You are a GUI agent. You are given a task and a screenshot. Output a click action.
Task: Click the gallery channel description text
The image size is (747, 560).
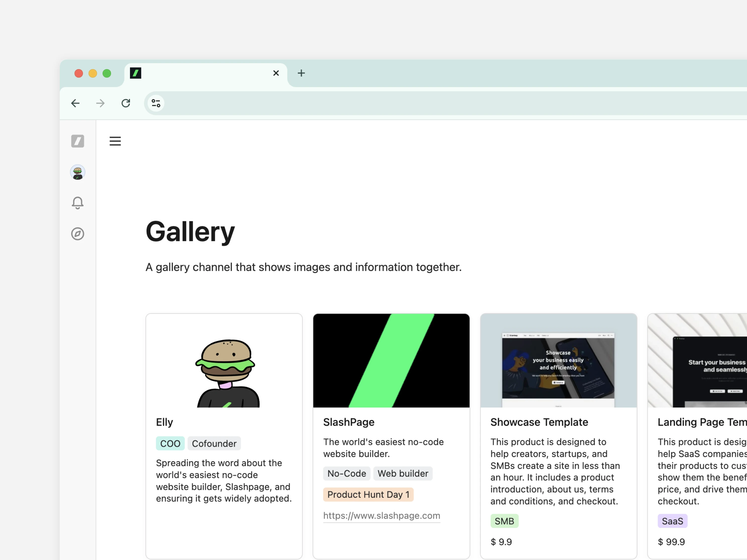303,267
